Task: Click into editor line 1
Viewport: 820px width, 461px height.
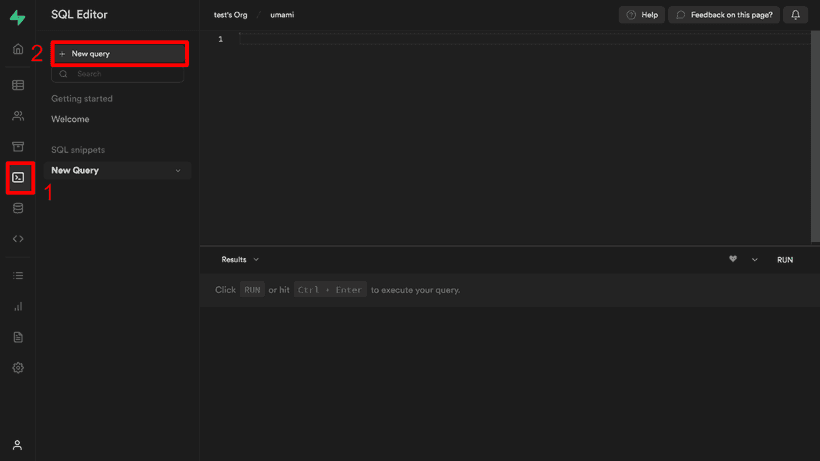Action: click(525, 39)
